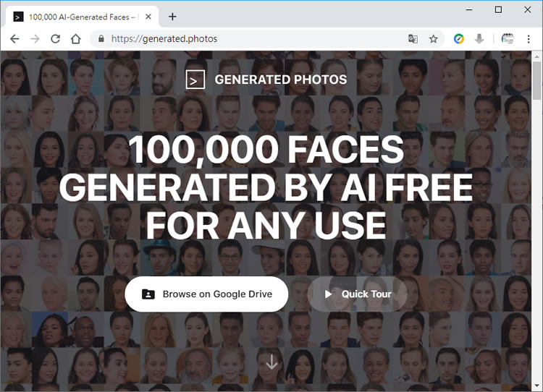Click the GENERATED PHOTOS header text
The width and height of the screenshot is (543, 392).
[280, 80]
